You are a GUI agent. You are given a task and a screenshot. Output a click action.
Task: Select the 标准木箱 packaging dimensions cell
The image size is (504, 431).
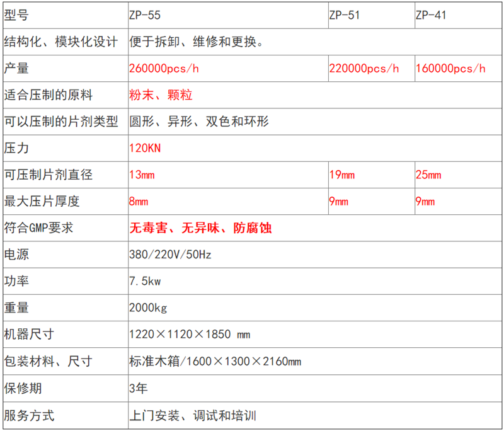click(214, 362)
